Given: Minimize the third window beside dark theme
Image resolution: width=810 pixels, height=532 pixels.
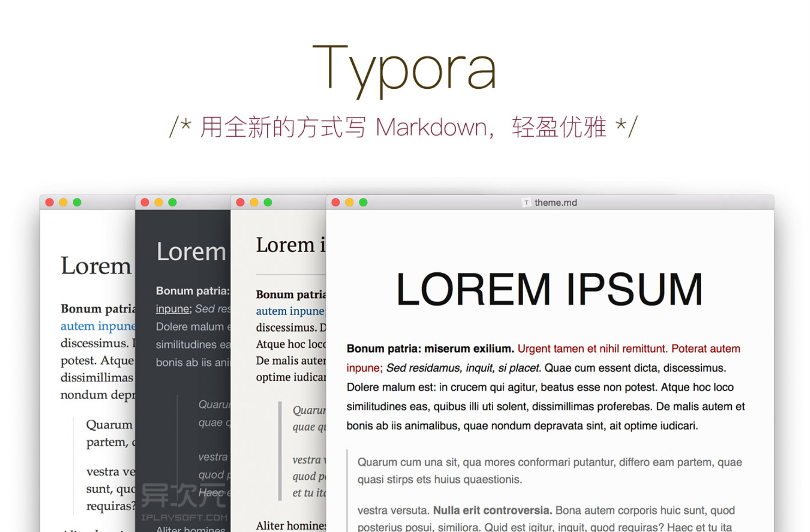Looking at the screenshot, I should coord(254,202).
